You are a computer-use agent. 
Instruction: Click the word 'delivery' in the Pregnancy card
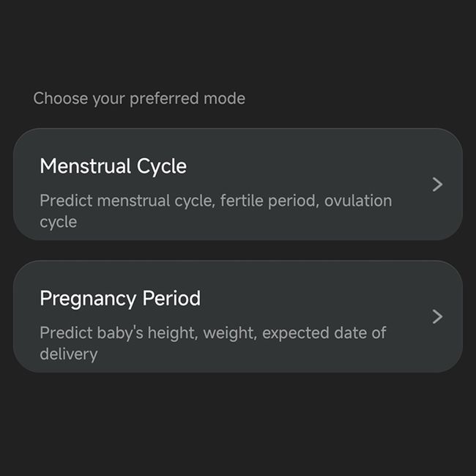(x=69, y=354)
